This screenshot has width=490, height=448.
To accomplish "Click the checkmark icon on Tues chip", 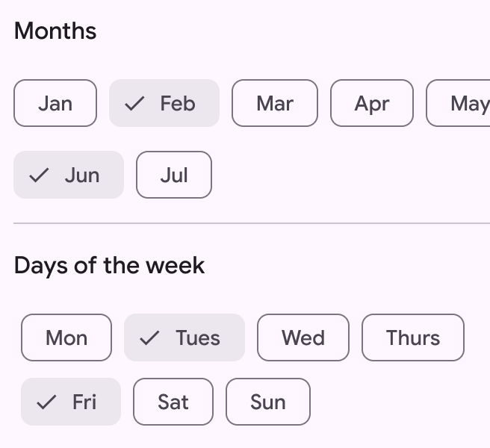I will point(150,338).
